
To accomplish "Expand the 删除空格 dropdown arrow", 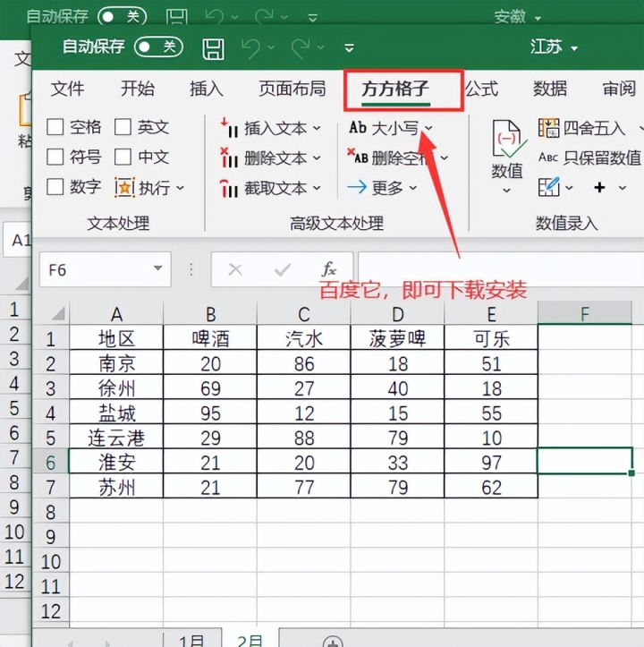I will tap(445, 157).
